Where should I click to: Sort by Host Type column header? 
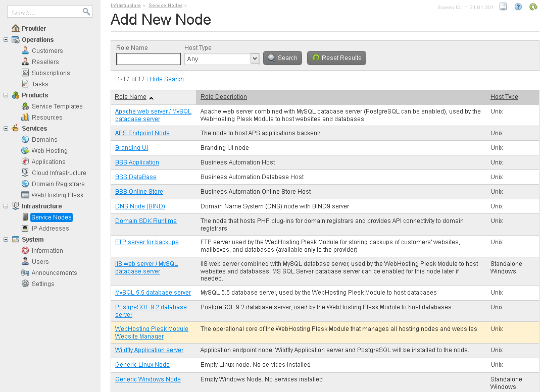click(x=504, y=97)
